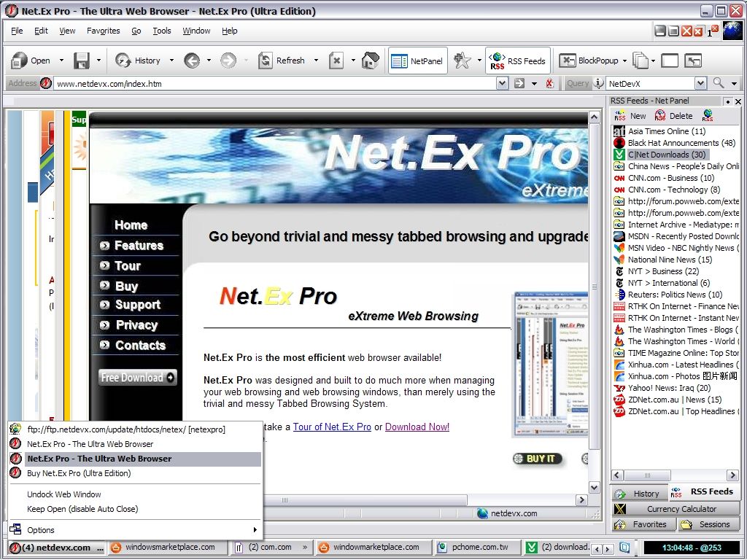Toggle pin on RSS Feeds Net Panel
Screen dimensions: 747x560
(728, 101)
